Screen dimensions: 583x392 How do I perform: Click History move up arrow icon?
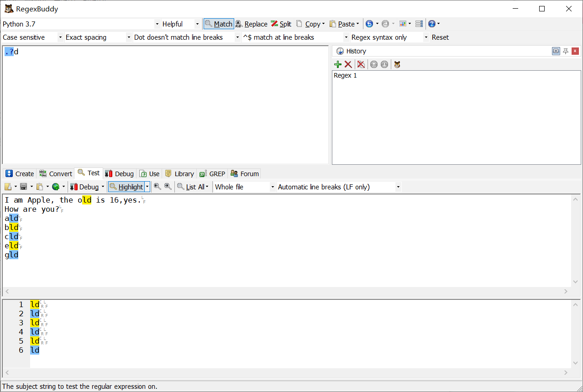[x=374, y=65]
